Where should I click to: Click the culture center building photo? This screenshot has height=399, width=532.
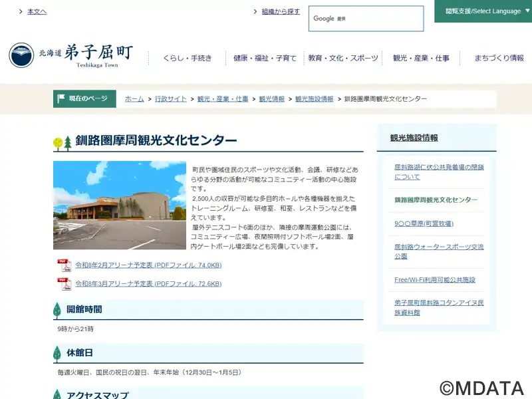(x=120, y=205)
